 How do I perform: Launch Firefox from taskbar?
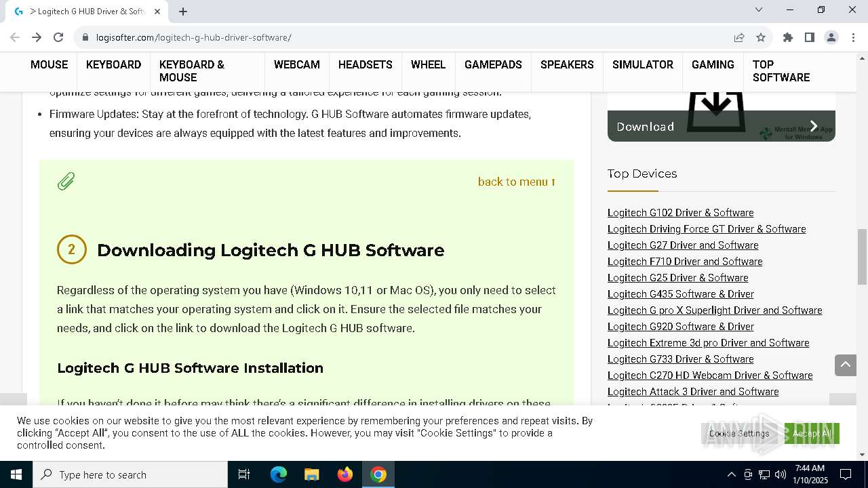[x=345, y=474]
